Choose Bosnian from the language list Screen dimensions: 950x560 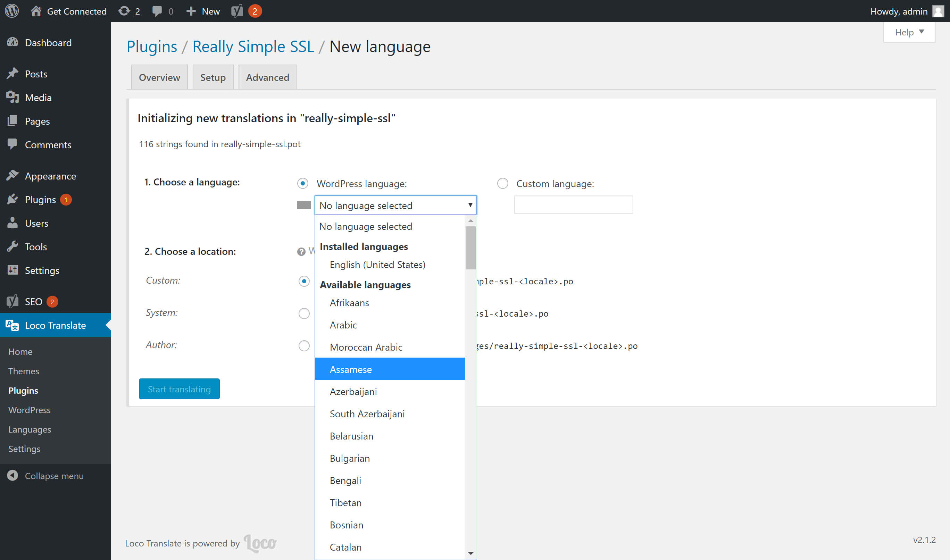390,525
